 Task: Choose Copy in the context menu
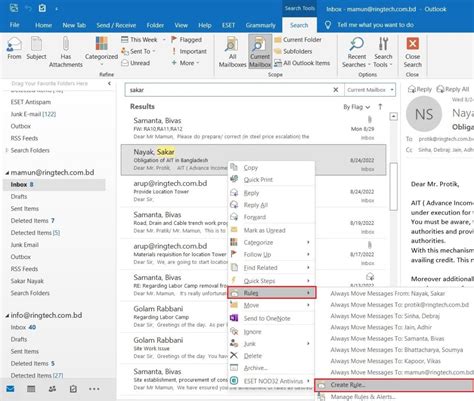tap(271, 168)
